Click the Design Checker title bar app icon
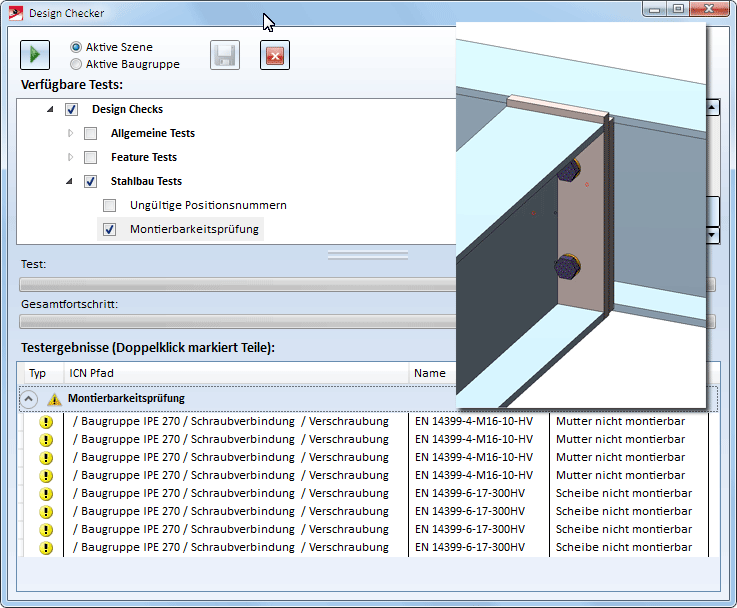This screenshot has width=737, height=608. click(14, 13)
